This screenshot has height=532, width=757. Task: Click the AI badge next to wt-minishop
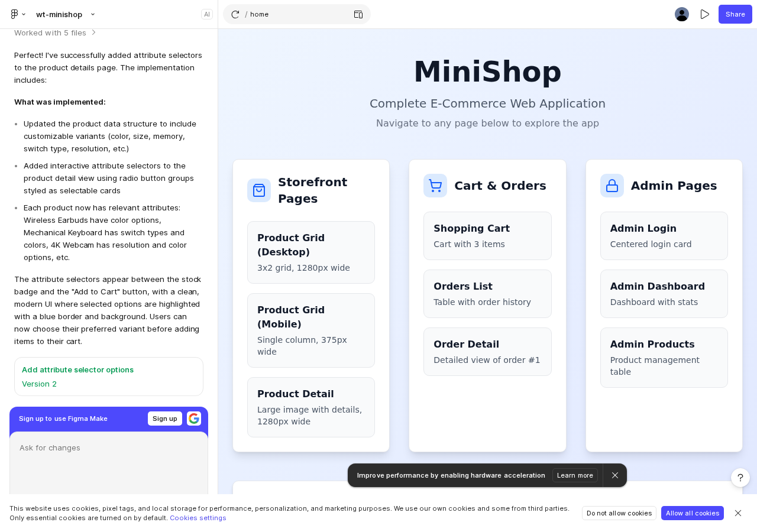206,13
